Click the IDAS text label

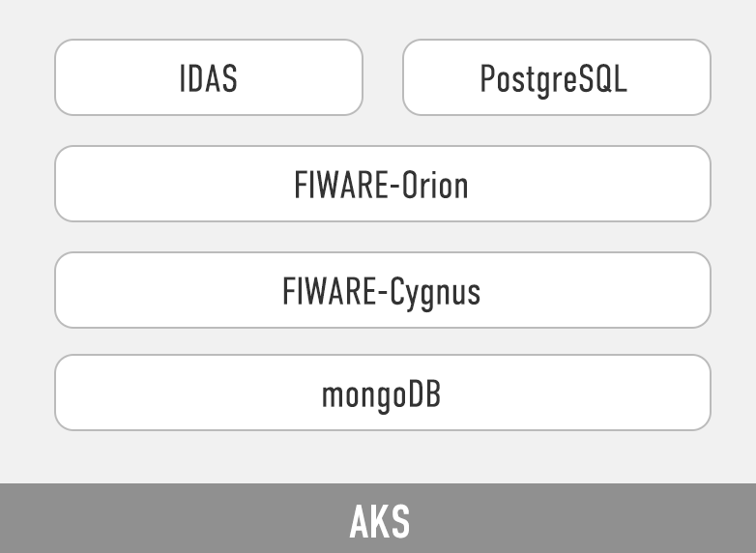208,78
